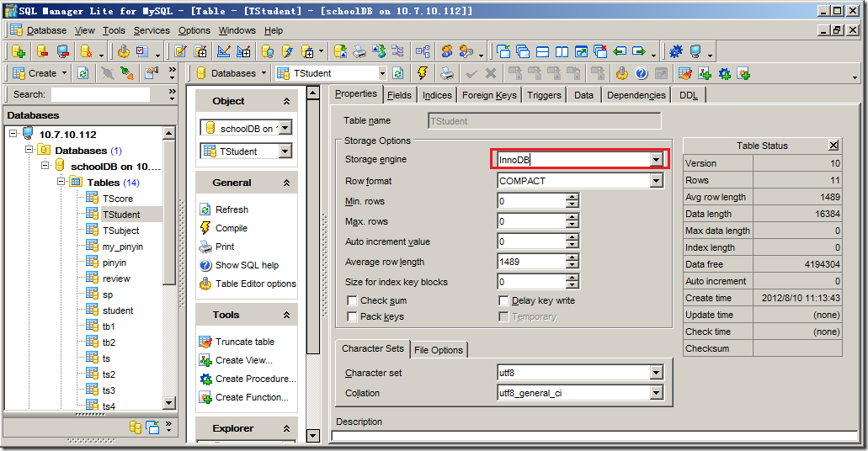The width and height of the screenshot is (868, 451).
Task: Click the Truncate table link in Tools
Action: pyautogui.click(x=245, y=342)
